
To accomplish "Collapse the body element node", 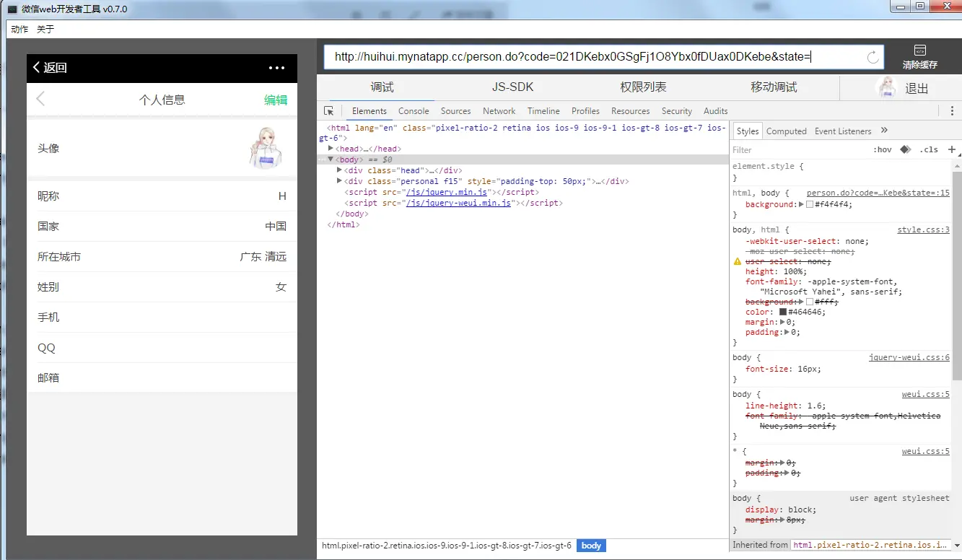I will pyautogui.click(x=331, y=159).
